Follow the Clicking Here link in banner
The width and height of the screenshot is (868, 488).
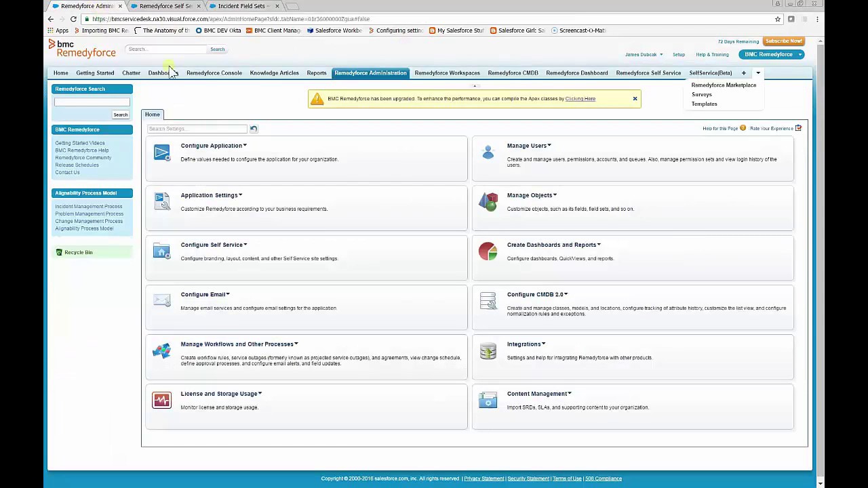[580, 99]
